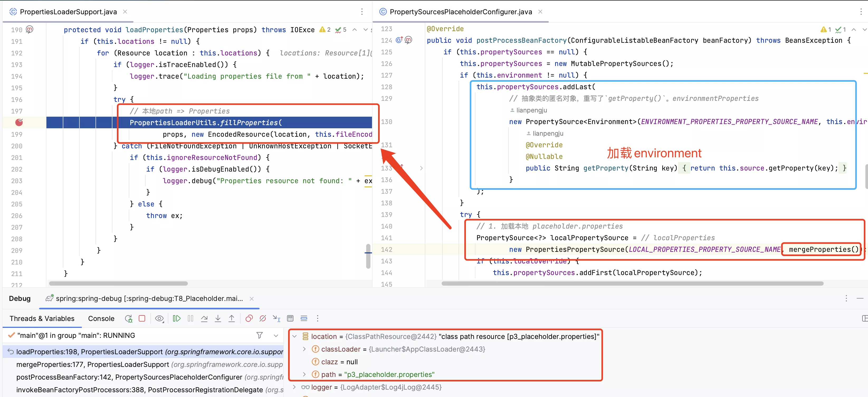Click recursion marker icon on line 124

point(408,40)
